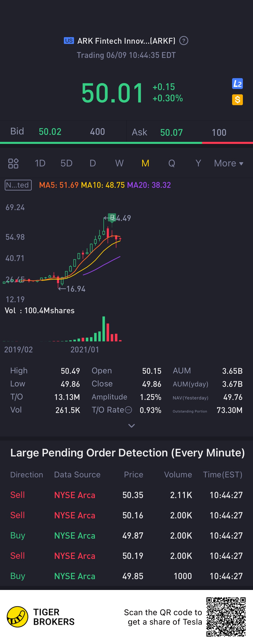Switch to the 5D chart tab
The height and width of the screenshot is (644, 253).
pyautogui.click(x=66, y=163)
